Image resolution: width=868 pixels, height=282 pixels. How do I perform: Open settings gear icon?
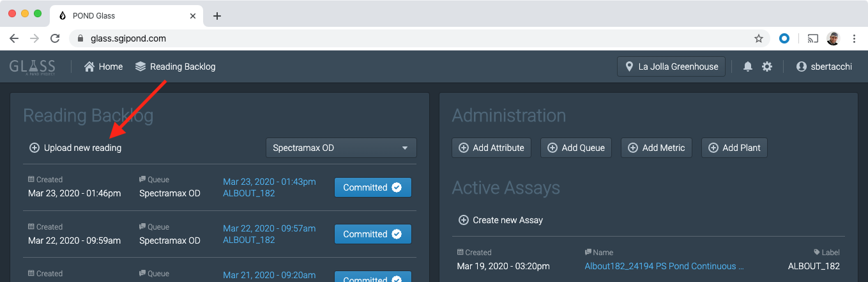click(767, 67)
